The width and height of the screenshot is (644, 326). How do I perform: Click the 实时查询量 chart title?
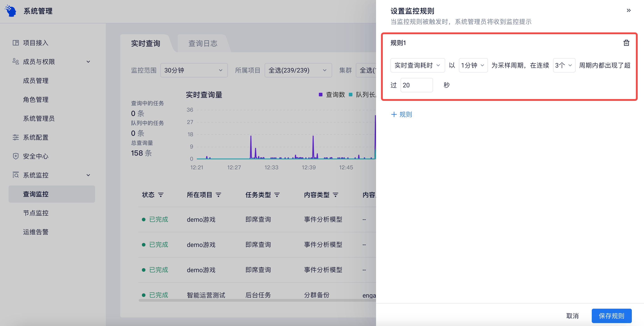204,95
